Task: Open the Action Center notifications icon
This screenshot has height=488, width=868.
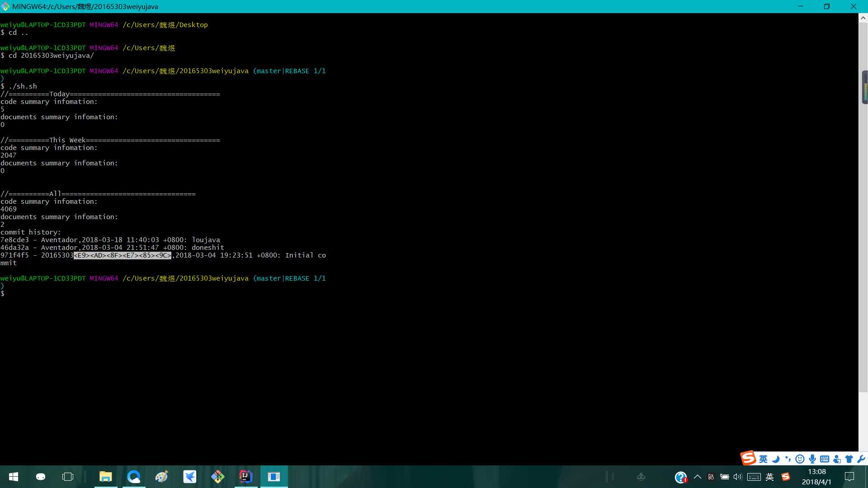Action: click(849, 477)
